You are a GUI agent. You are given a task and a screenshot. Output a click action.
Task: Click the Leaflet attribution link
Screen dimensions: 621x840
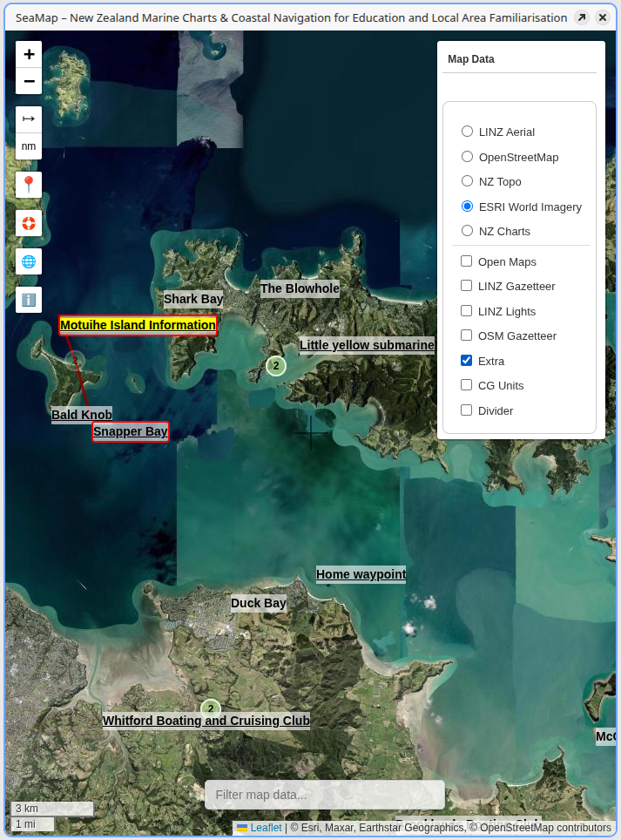pos(266,828)
